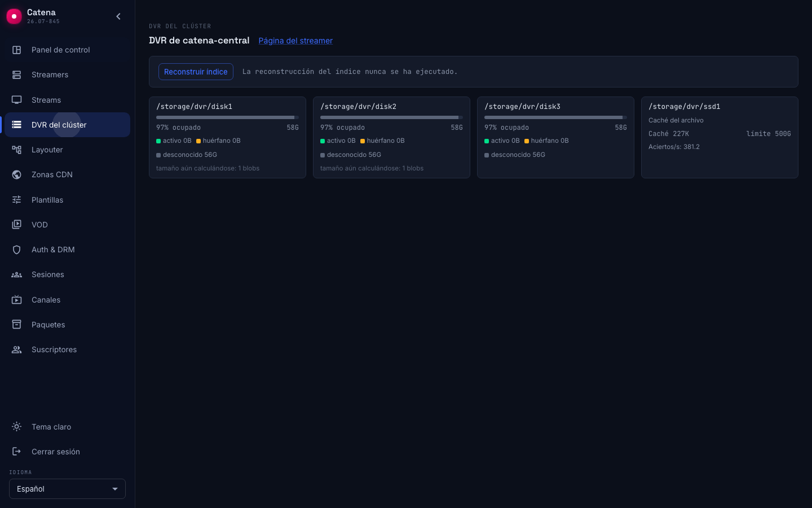Click the Streams monitor icon
This screenshot has height=508, width=812.
[17, 100]
